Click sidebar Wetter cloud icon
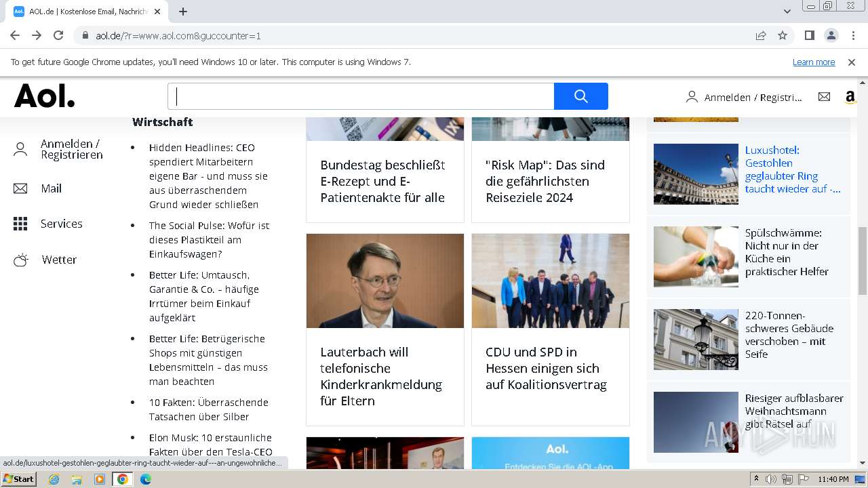The width and height of the screenshot is (868, 488). [x=21, y=260]
